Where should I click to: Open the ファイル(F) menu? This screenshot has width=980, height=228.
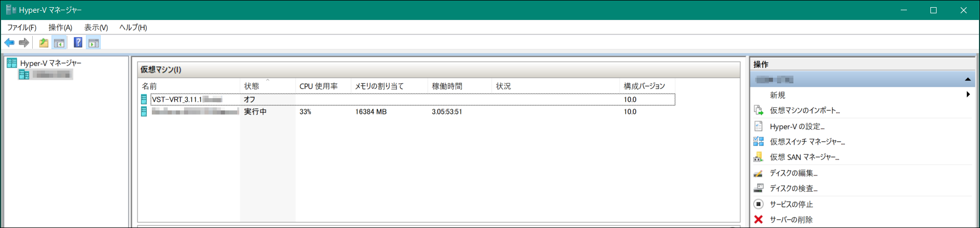tap(21, 28)
